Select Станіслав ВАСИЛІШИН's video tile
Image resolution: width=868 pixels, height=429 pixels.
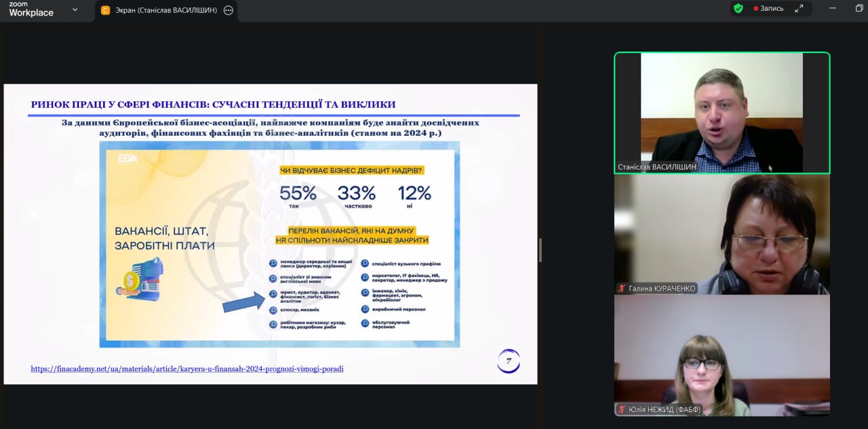coord(722,112)
